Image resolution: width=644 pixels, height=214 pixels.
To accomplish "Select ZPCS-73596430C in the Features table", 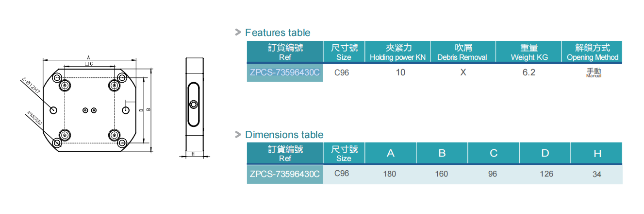I will 285,72.
